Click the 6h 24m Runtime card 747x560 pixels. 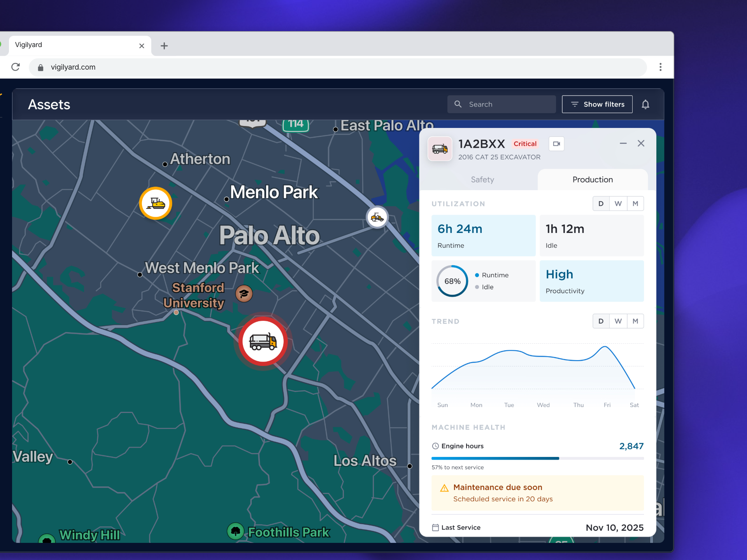(484, 236)
